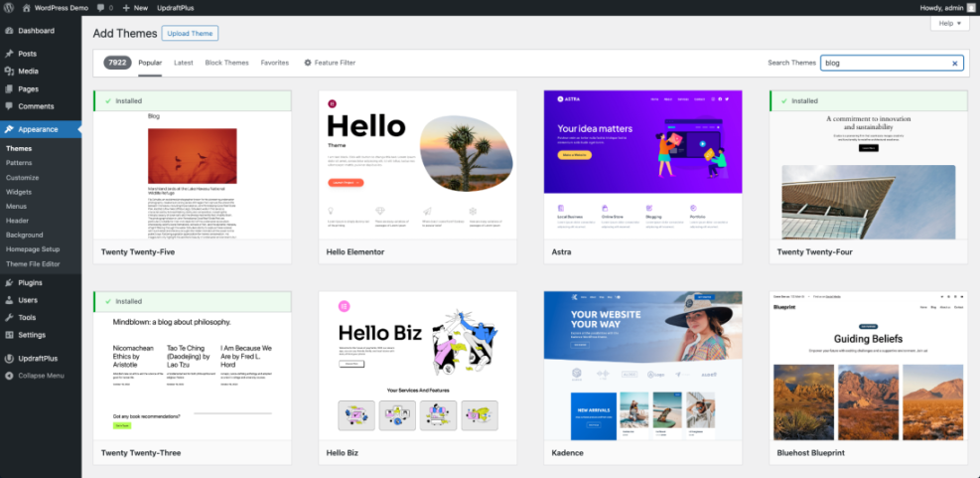The height and width of the screenshot is (478, 980).
Task: Switch to the Favorites tab
Action: click(x=275, y=63)
